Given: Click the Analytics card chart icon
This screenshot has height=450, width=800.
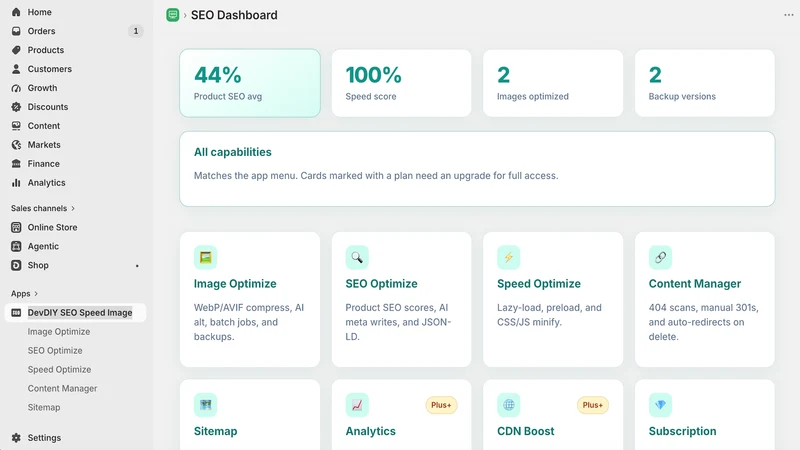Looking at the screenshot, I should point(357,405).
